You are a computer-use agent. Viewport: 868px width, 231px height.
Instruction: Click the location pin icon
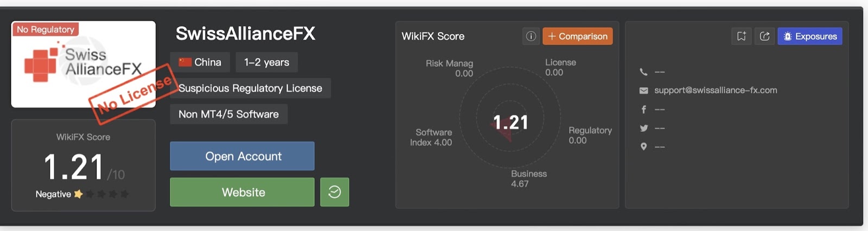click(x=643, y=146)
